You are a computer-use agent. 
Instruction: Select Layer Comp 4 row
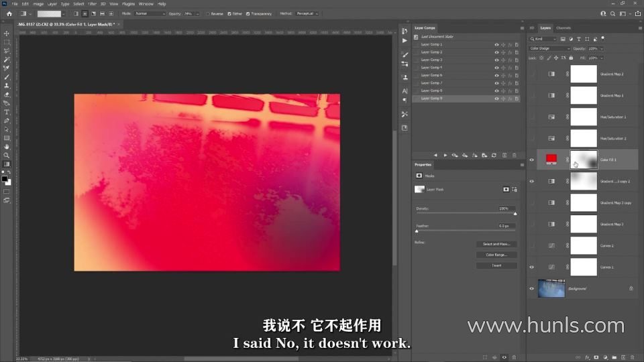pyautogui.click(x=466, y=68)
